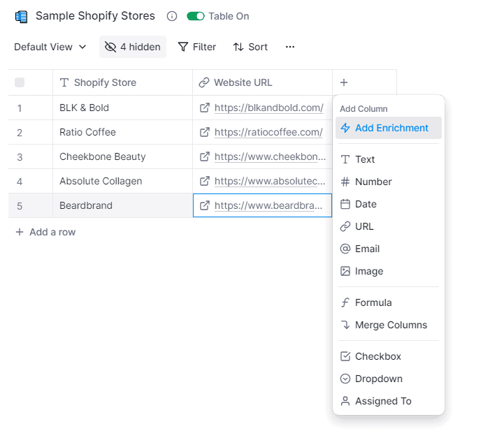Show the 4 hidden columns
This screenshot has width=504, height=438.
133,47
